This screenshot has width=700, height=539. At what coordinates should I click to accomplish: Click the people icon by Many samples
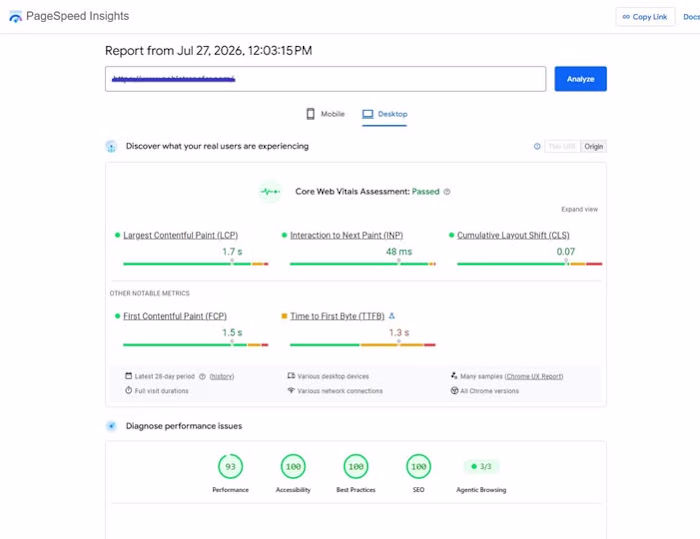pyautogui.click(x=454, y=376)
